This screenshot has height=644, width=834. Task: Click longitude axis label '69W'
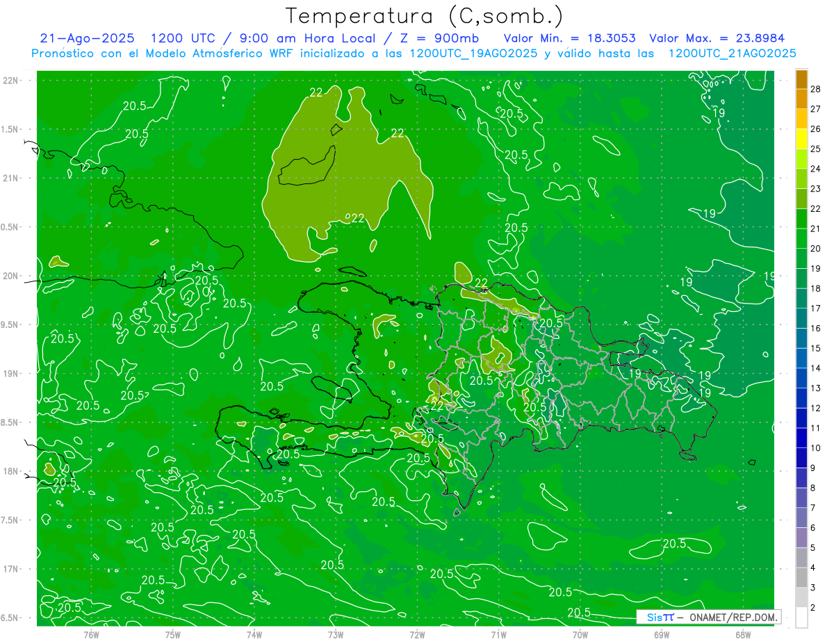pyautogui.click(x=662, y=634)
